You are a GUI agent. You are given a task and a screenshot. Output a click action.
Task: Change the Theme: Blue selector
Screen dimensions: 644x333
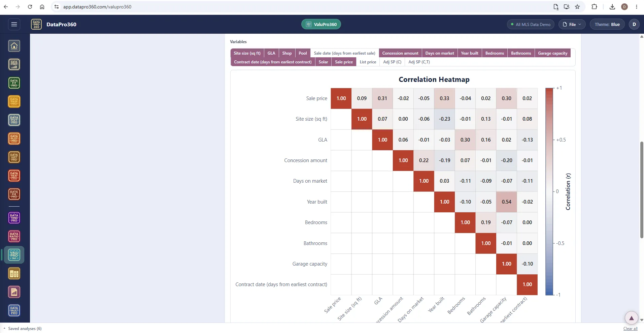(607, 24)
